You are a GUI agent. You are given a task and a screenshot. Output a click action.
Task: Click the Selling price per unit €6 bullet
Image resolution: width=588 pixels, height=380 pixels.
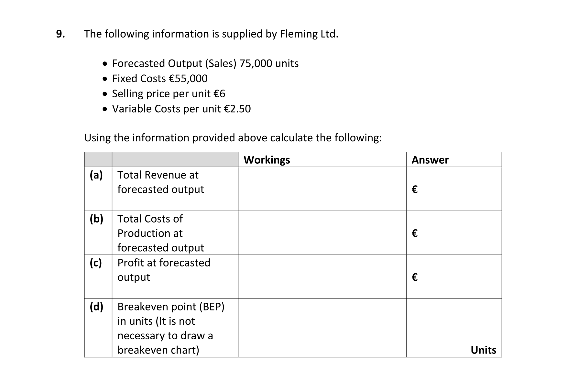click(169, 94)
